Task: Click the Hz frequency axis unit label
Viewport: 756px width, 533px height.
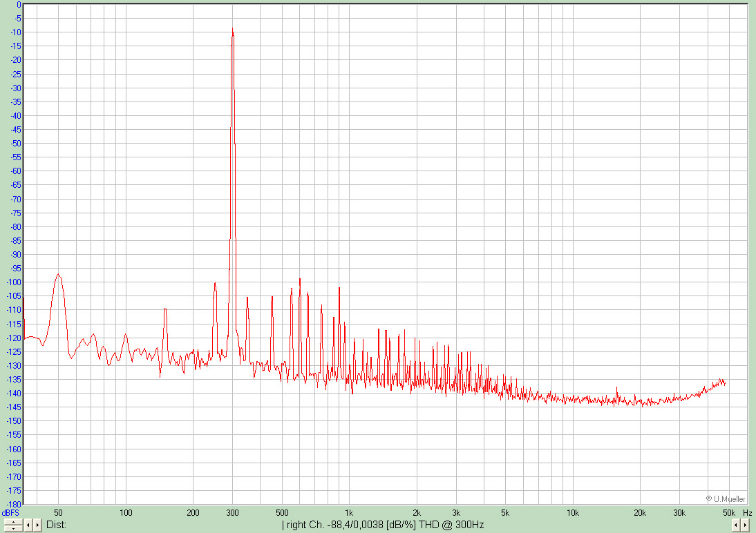Action: coord(747,513)
